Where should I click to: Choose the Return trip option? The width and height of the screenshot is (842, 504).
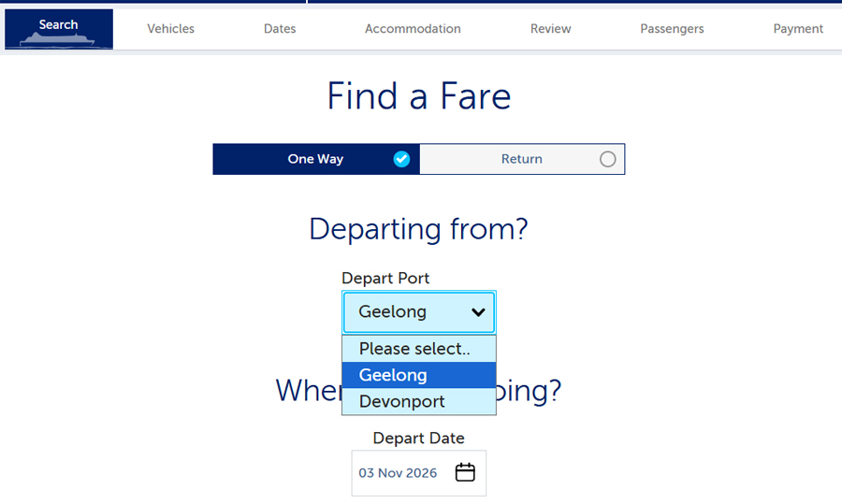522,159
